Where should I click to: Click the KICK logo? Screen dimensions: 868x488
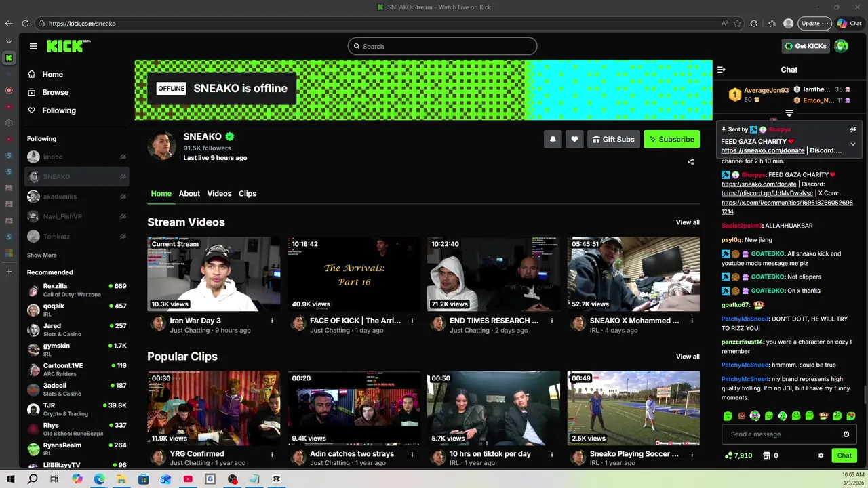(68, 46)
